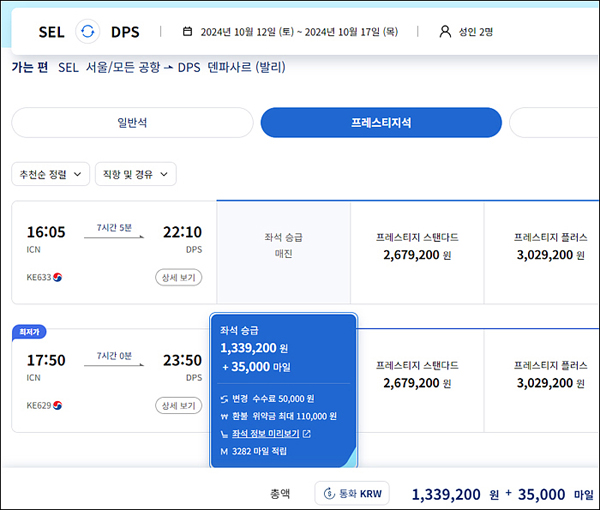
Task: Click the 17:50 departure time
Action: click(x=46, y=360)
